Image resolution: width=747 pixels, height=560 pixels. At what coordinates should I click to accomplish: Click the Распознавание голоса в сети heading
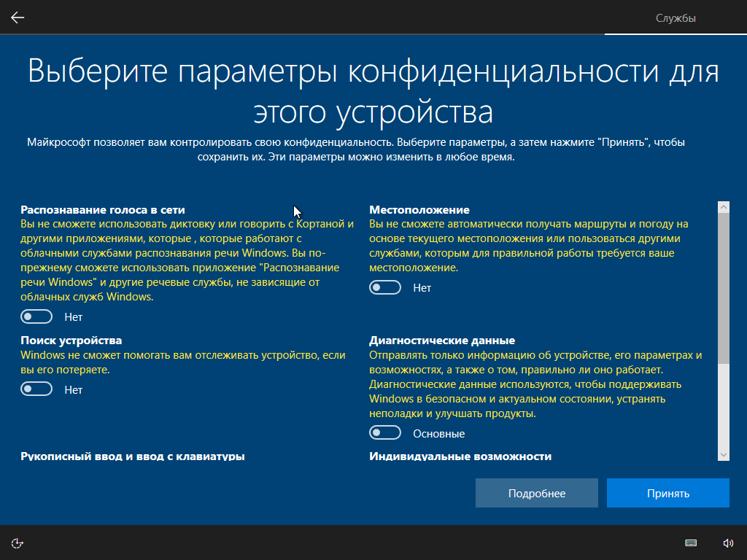pos(103,209)
